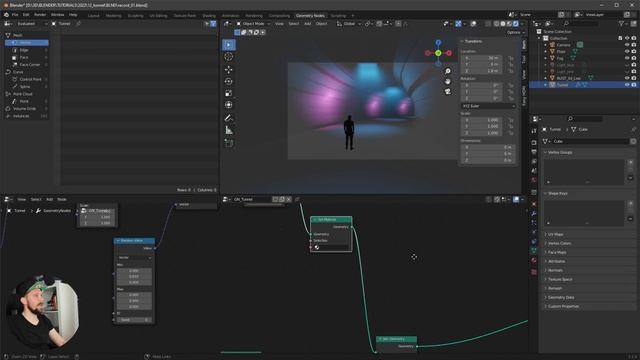
Task: Toggle Collection visibility eye in Outliner
Action: [627, 38]
